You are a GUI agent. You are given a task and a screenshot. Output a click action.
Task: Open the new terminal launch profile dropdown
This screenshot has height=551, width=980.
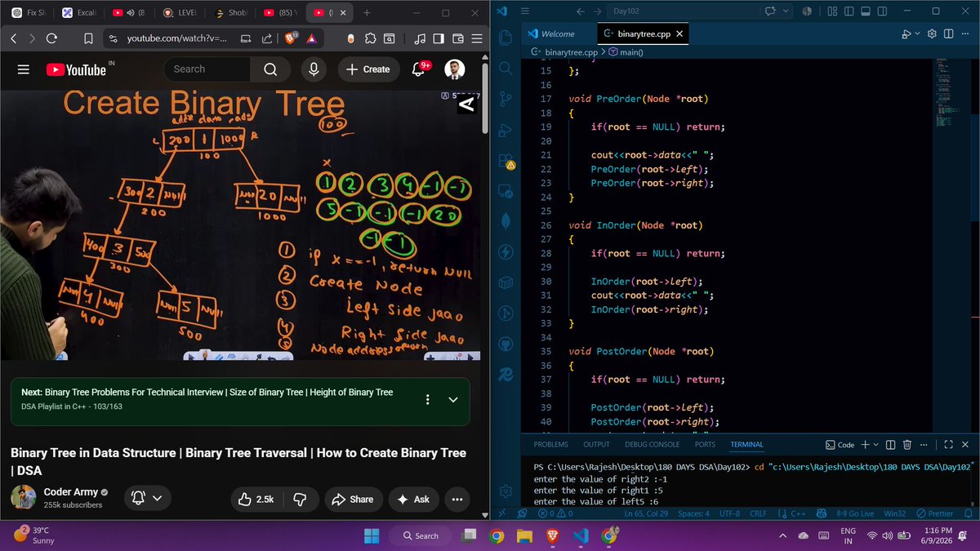coord(876,445)
